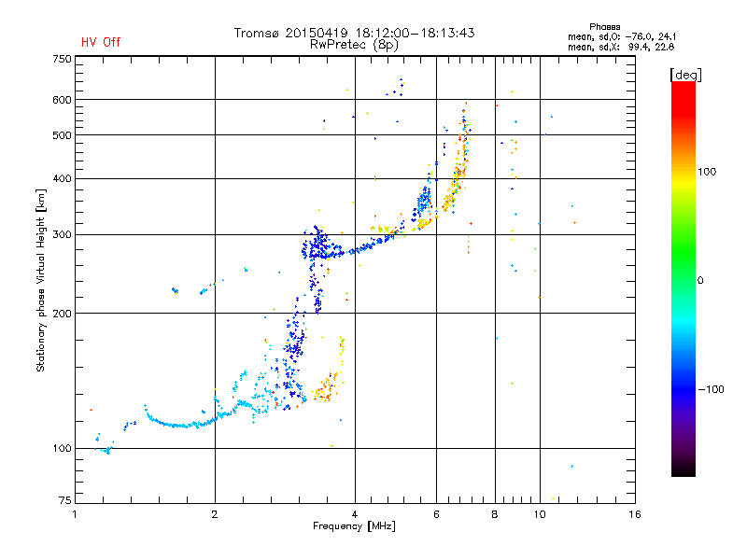Click the x-axis tick label '4'
Screen dimensions: 747x560
[x=355, y=514]
